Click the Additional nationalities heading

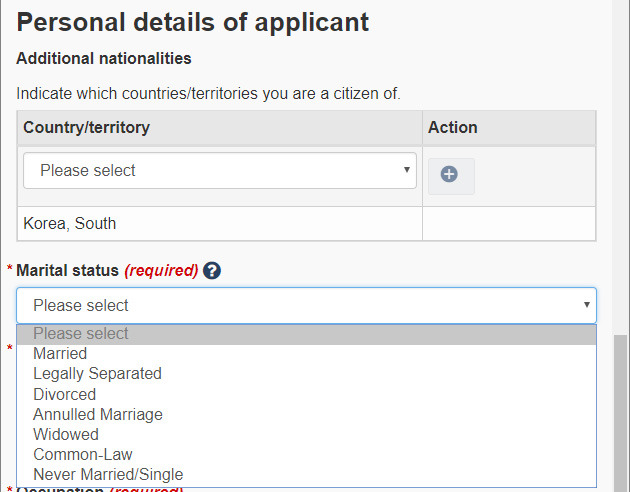tap(104, 59)
